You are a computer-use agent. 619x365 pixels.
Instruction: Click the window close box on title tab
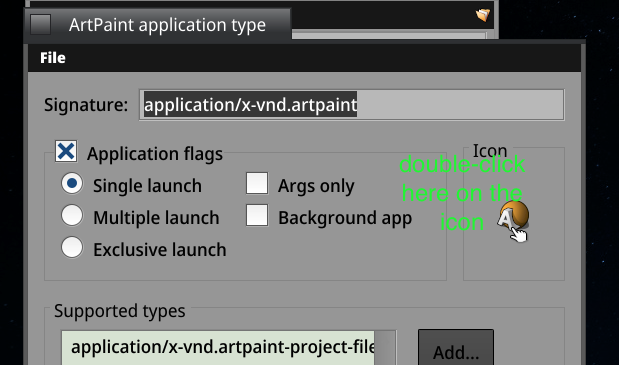point(41,24)
